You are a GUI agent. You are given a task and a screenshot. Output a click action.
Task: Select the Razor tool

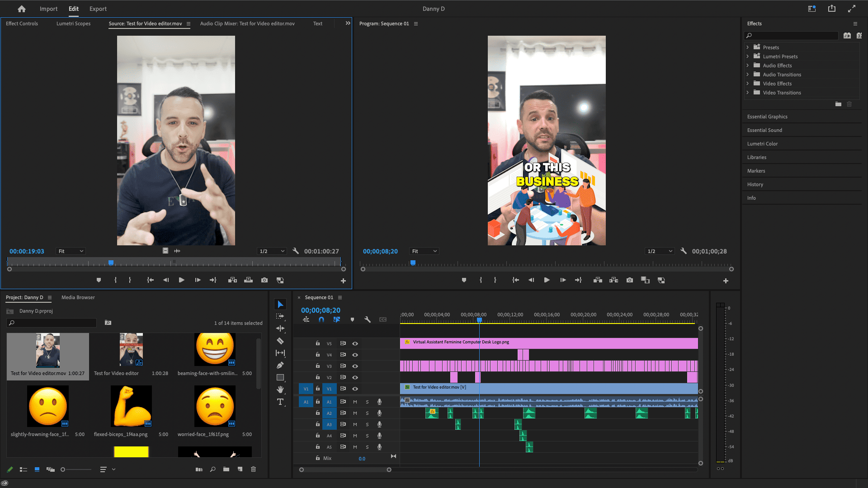(x=280, y=341)
